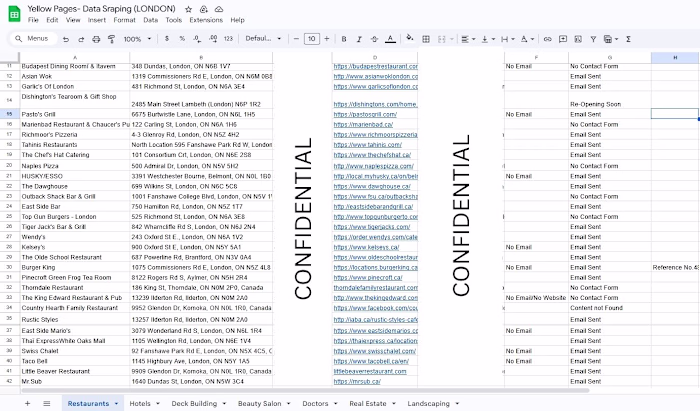Click the Insert link icon
This screenshot has height=411, width=700.
pyautogui.click(x=547, y=39)
